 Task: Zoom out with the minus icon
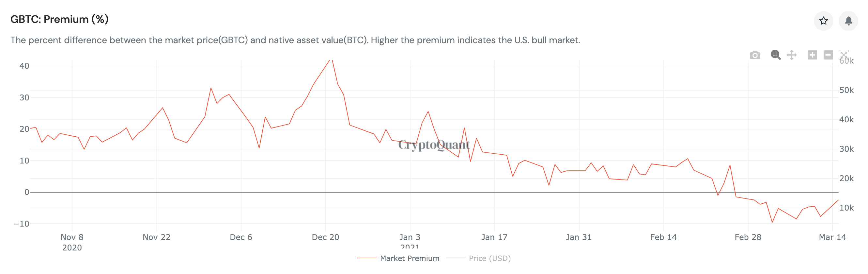point(828,55)
